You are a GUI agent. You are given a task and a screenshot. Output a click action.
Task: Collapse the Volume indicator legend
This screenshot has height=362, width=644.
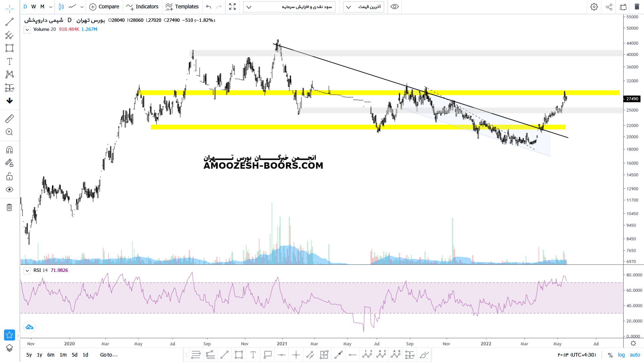(x=27, y=29)
